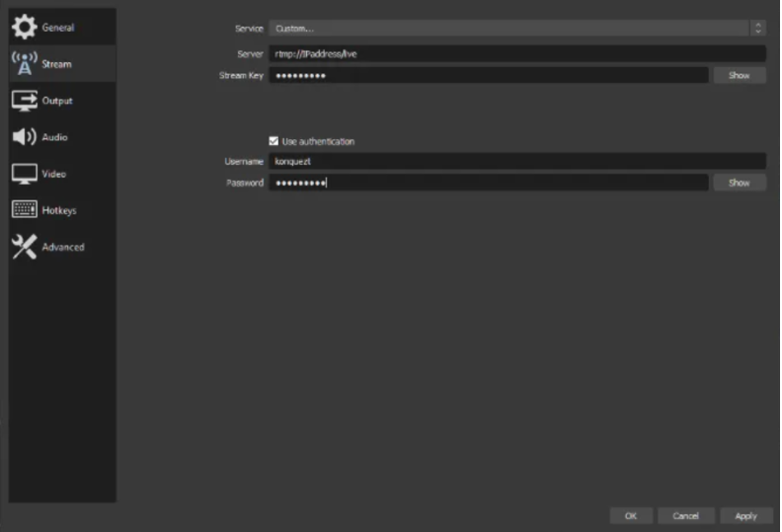Open Video settings display icon
Image resolution: width=782 pixels, height=532 pixels.
tap(24, 174)
